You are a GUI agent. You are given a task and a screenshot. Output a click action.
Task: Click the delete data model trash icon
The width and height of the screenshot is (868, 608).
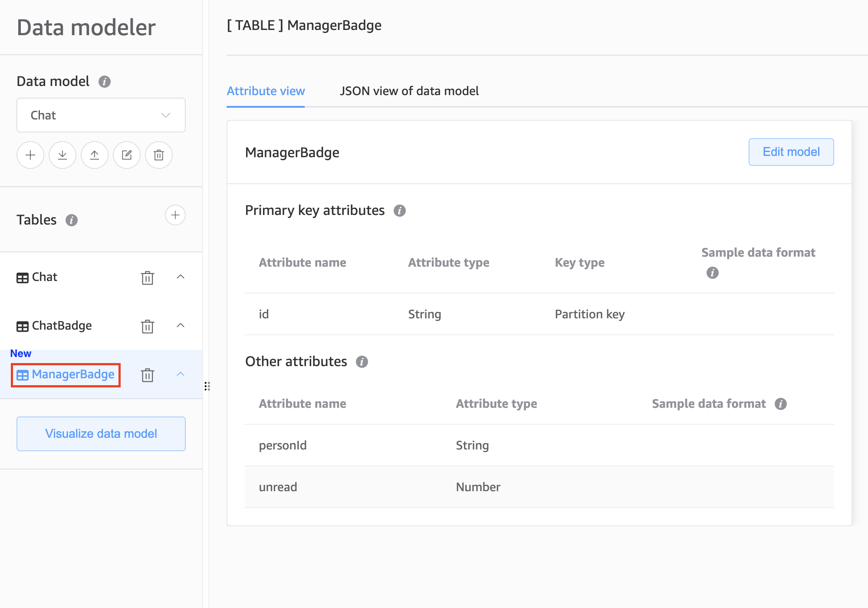[159, 155]
